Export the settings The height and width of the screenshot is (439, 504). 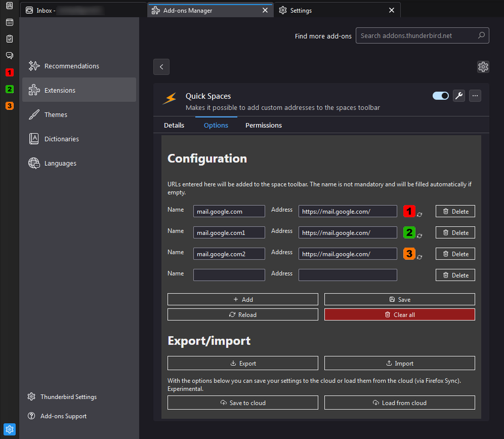[243, 363]
